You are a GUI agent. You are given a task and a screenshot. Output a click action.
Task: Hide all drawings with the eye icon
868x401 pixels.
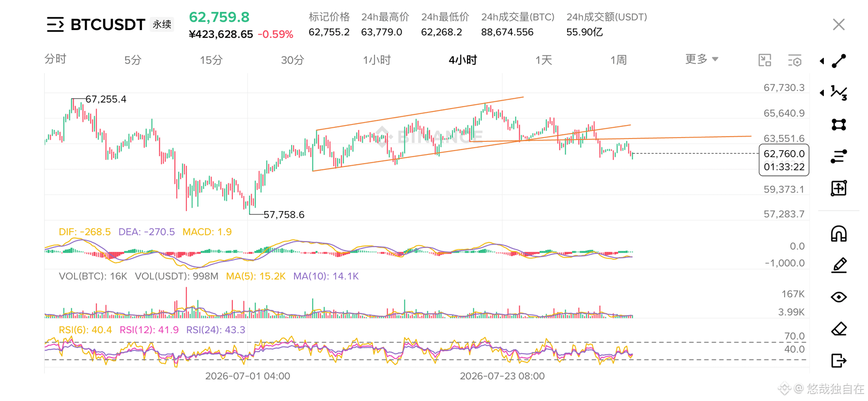[x=839, y=297]
